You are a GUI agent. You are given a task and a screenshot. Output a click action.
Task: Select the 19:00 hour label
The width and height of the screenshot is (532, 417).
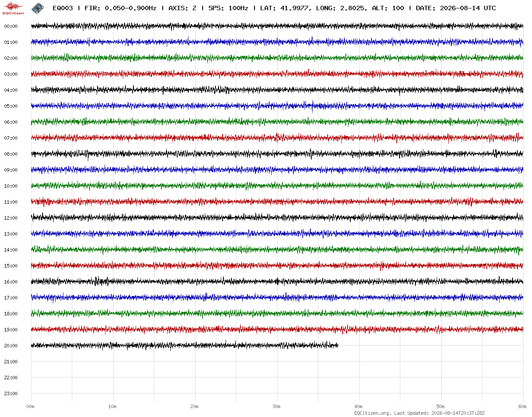(11, 330)
